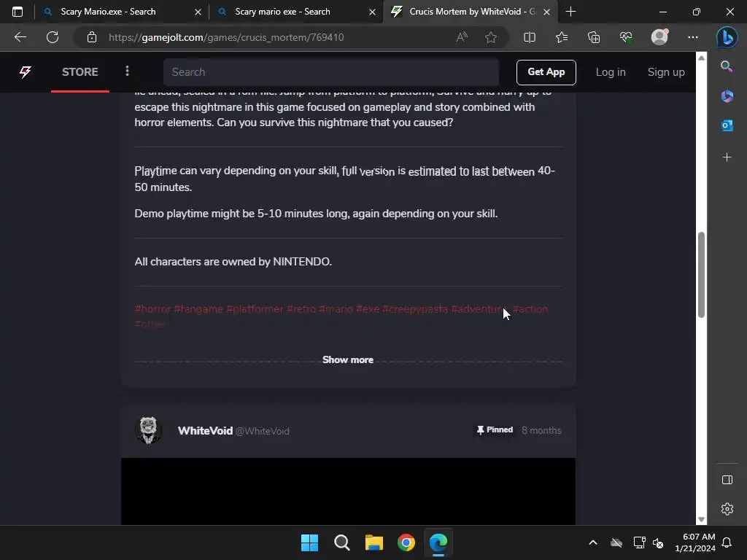Viewport: 747px width, 560px height.
Task: Click the Sign up link
Action: (x=666, y=72)
